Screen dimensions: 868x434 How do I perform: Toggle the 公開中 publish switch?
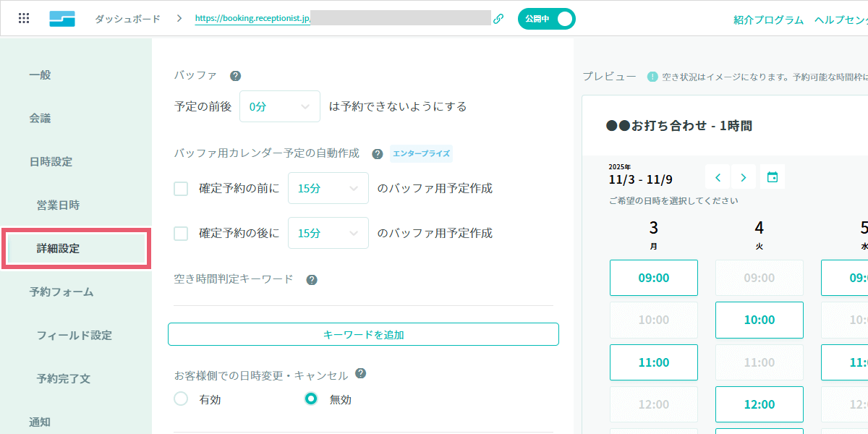(x=546, y=17)
